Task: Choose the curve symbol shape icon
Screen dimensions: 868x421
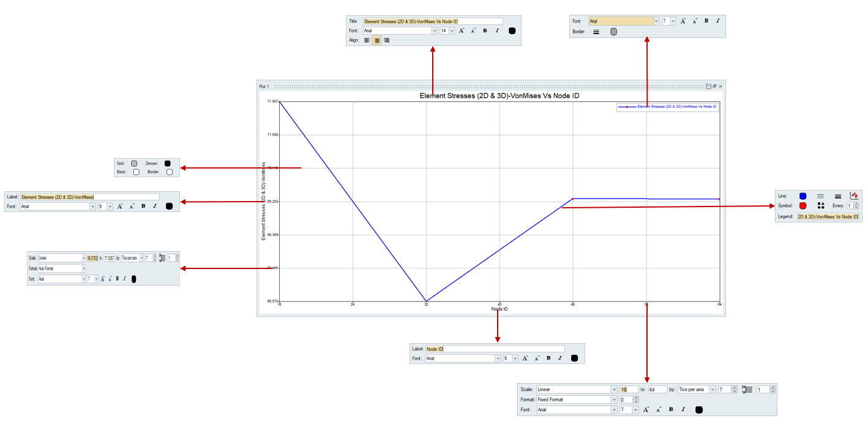Action: click(x=821, y=206)
